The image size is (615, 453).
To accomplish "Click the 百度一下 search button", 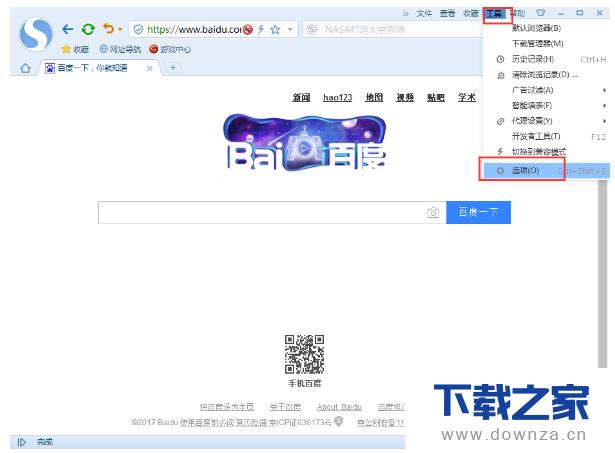I will click(x=478, y=212).
